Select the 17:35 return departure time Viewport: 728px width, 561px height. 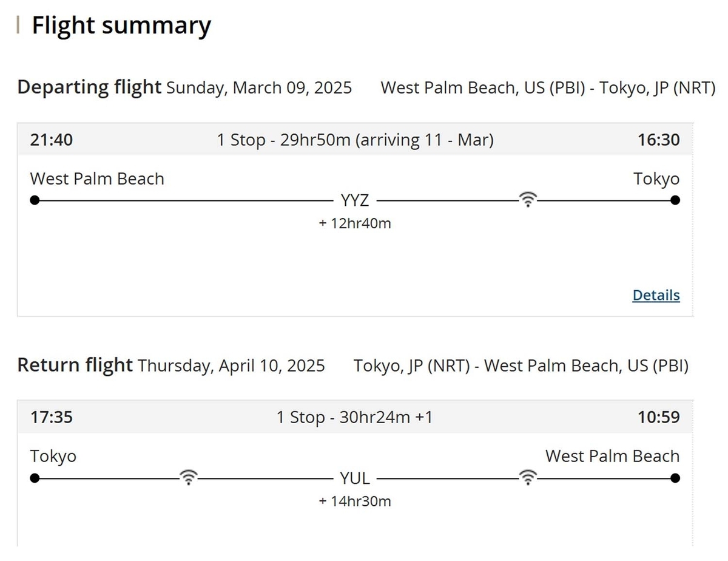[x=52, y=417]
